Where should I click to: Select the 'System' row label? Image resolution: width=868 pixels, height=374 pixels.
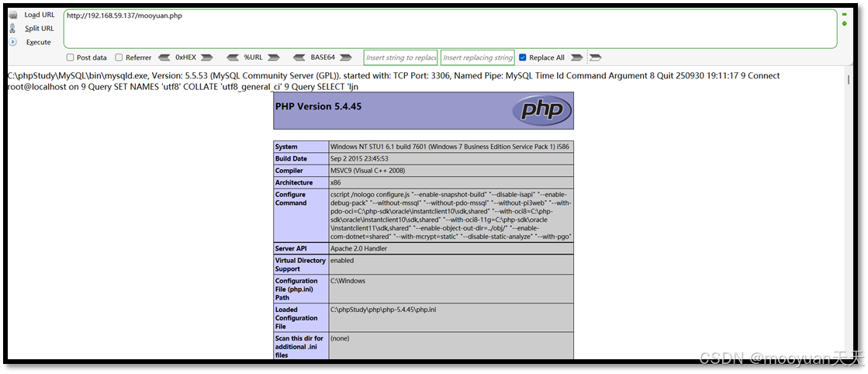[x=286, y=147]
